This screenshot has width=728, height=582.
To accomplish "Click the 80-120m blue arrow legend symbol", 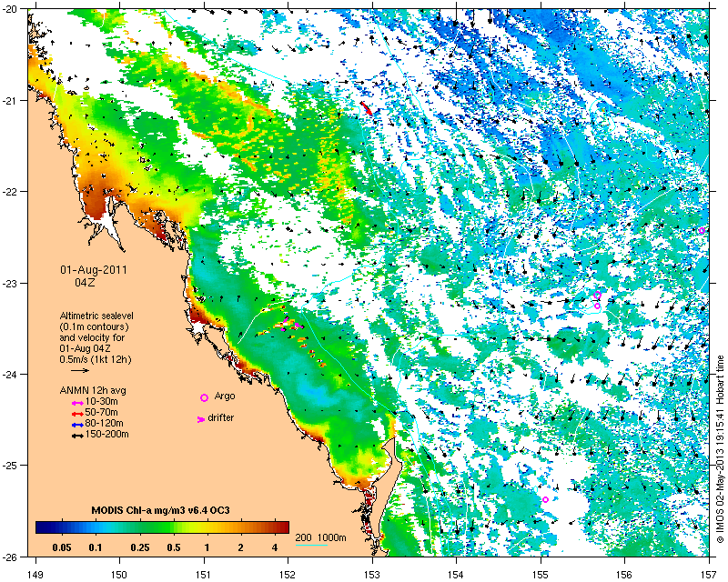I will pyautogui.click(x=77, y=425).
